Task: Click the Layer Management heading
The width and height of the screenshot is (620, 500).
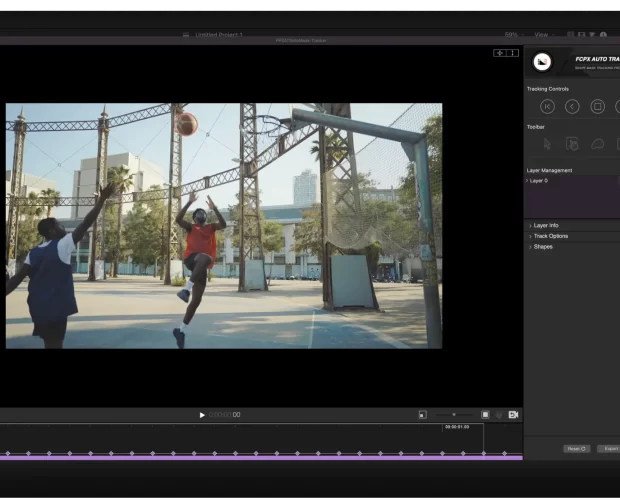Action: coord(549,170)
